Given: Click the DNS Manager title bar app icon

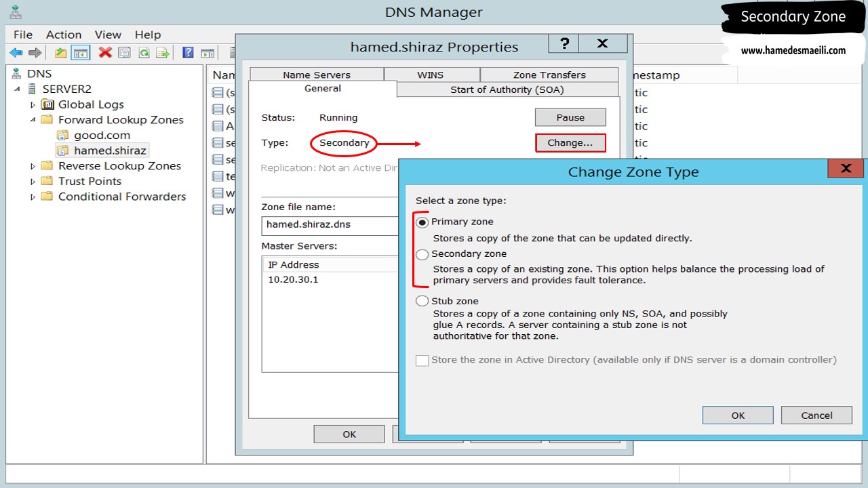Looking at the screenshot, I should click(x=16, y=12).
